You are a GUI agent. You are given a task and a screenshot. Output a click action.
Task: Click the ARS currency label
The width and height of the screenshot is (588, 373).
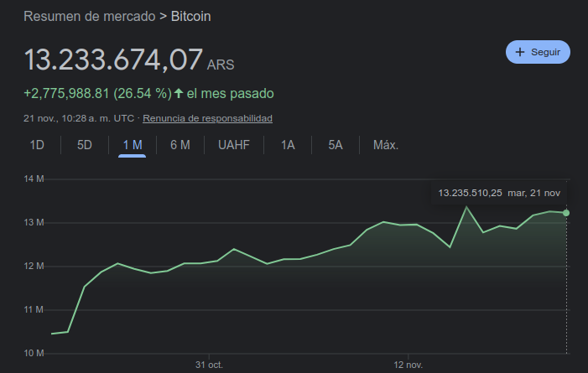click(x=221, y=65)
